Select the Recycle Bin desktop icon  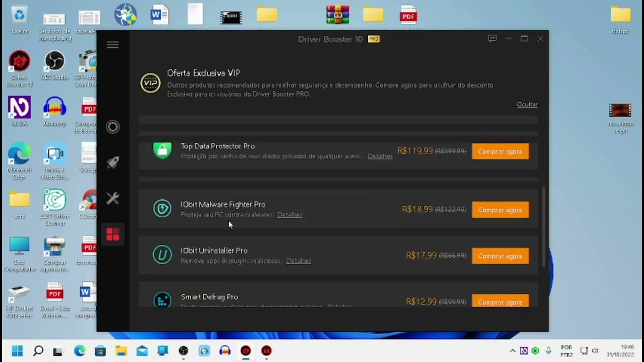point(20,20)
